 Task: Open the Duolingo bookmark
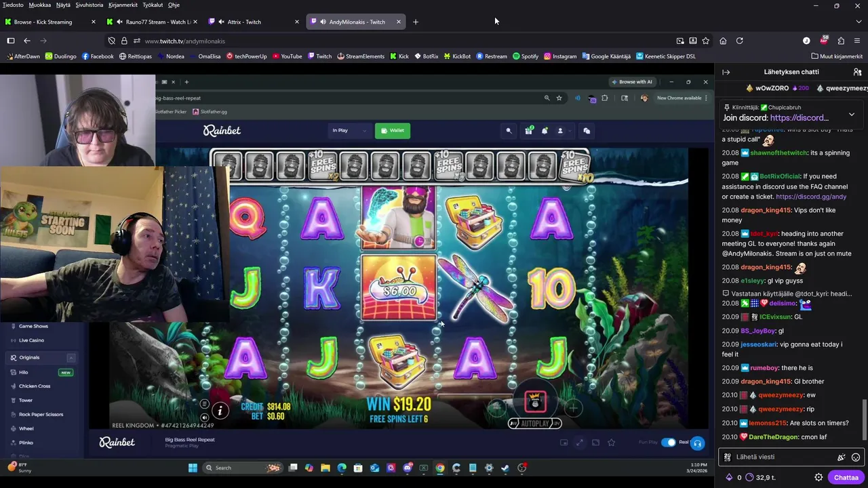click(x=61, y=56)
